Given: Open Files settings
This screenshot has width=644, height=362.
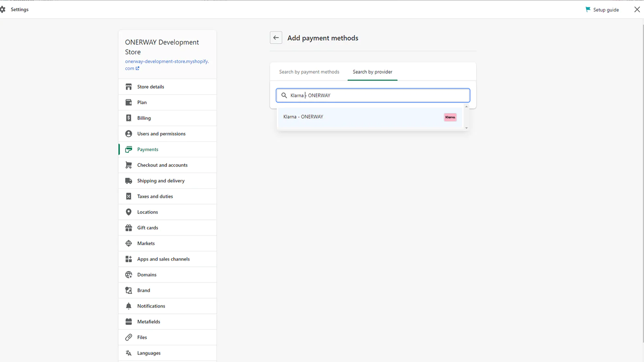Looking at the screenshot, I should (167, 338).
